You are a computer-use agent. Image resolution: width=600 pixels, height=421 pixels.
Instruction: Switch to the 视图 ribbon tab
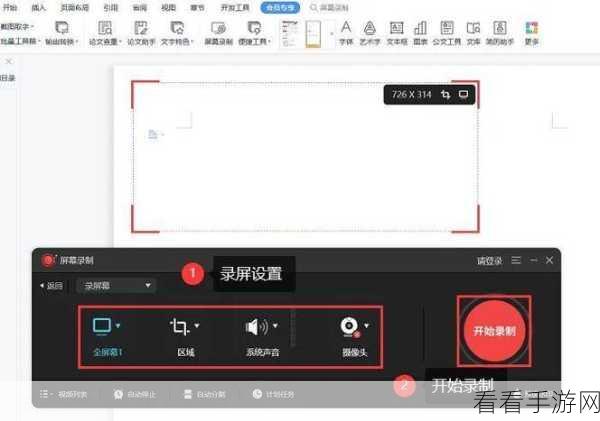click(168, 7)
